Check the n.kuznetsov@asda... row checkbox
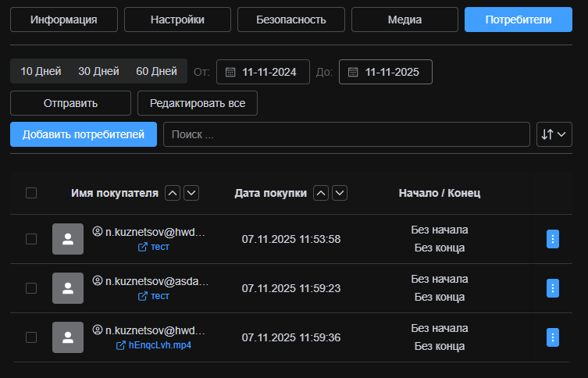The image size is (588, 378). [x=31, y=288]
